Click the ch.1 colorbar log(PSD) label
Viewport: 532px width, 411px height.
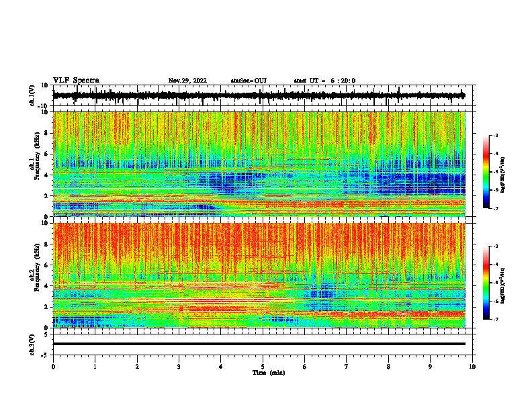(x=502, y=175)
